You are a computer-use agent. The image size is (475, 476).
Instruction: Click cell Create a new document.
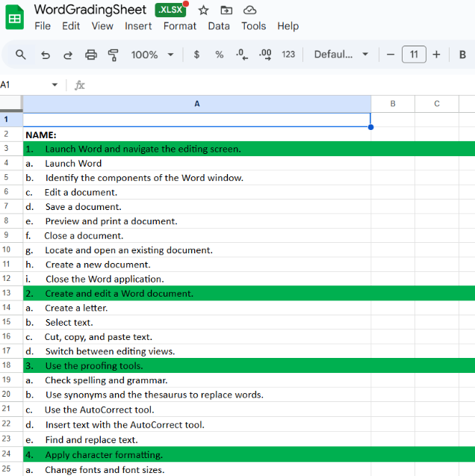point(197,265)
